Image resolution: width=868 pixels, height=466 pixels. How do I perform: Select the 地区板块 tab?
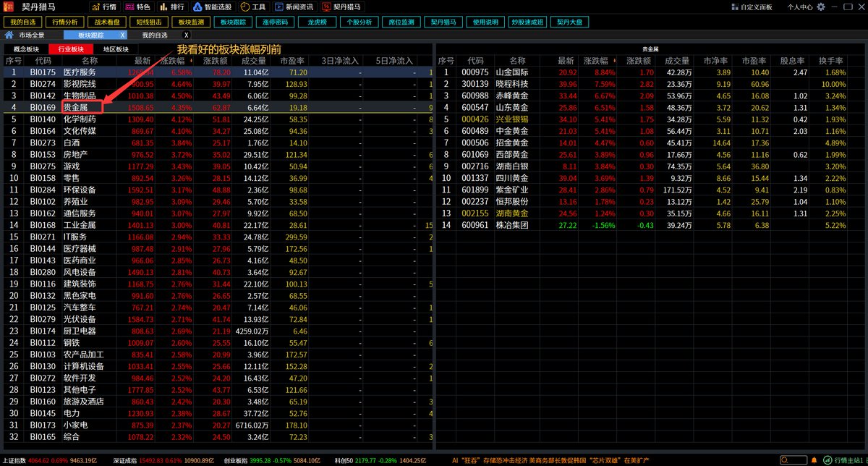[x=115, y=49]
